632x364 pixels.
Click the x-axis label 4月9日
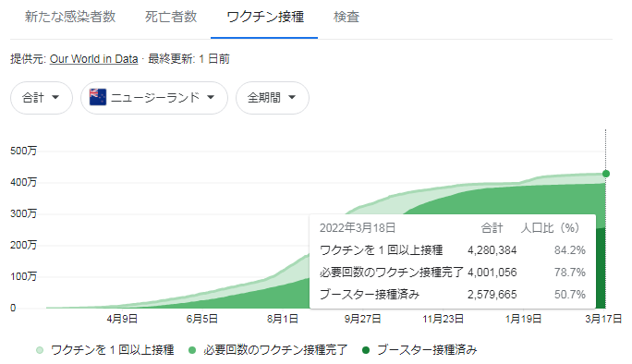[122, 320]
